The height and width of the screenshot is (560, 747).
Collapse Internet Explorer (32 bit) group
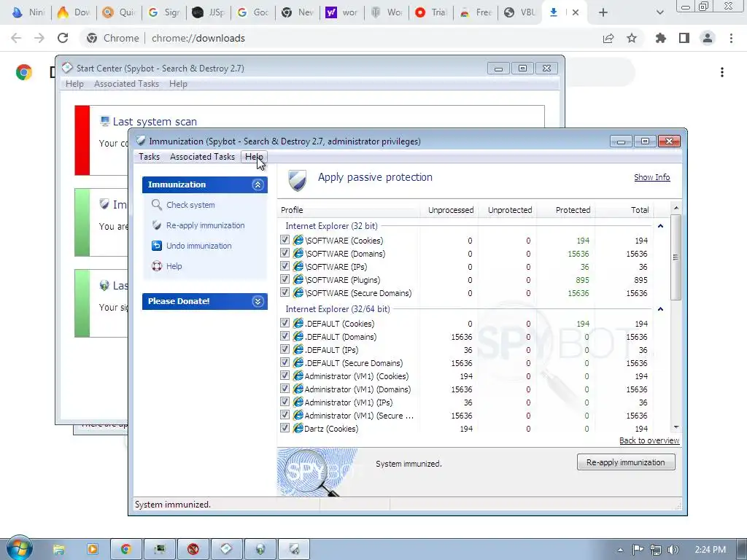click(x=660, y=226)
